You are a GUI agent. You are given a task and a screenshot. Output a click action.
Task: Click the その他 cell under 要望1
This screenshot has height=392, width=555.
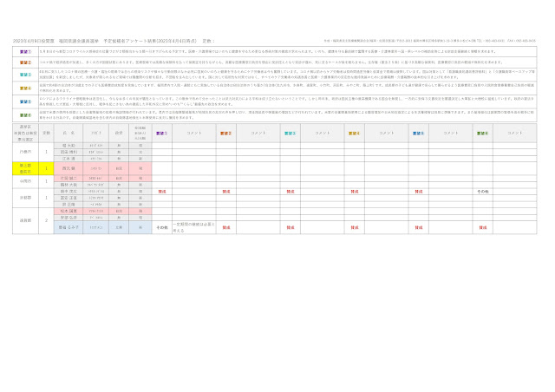[x=162, y=228]
